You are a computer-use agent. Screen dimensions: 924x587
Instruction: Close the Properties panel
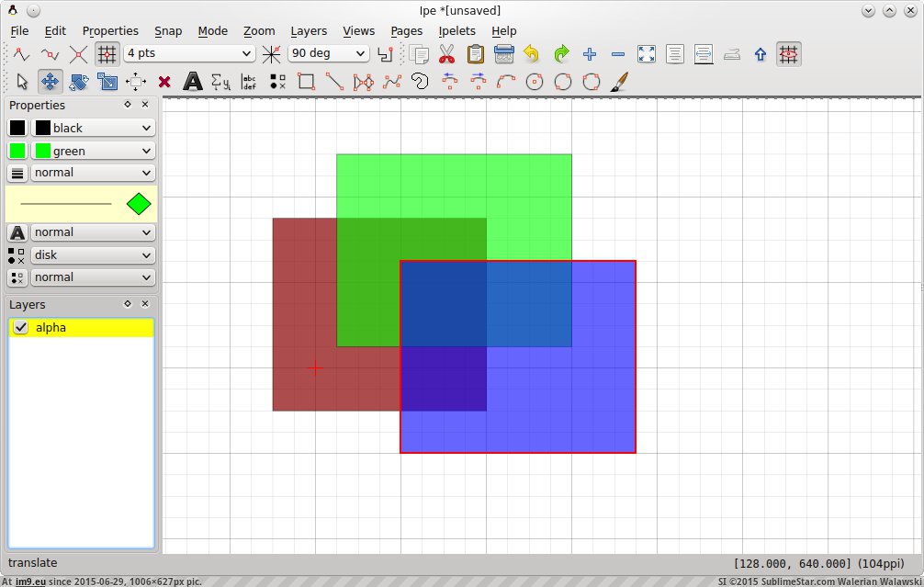[145, 105]
